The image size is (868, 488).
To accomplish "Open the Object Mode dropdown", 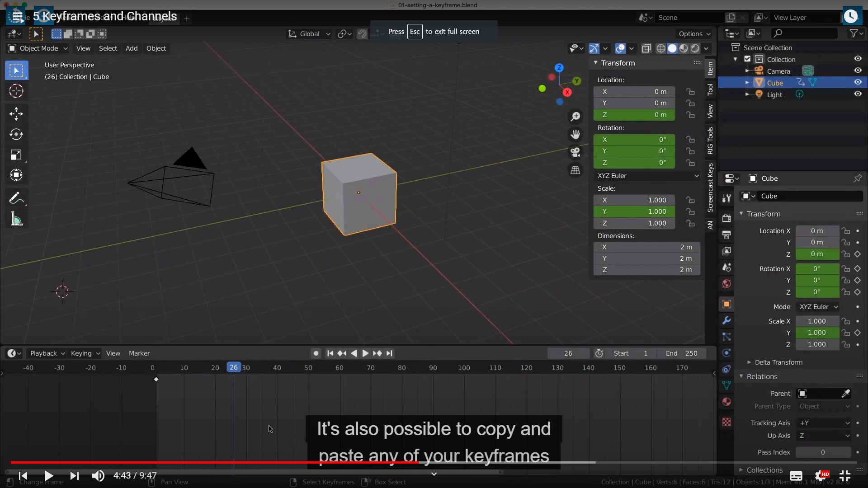I will coord(38,48).
